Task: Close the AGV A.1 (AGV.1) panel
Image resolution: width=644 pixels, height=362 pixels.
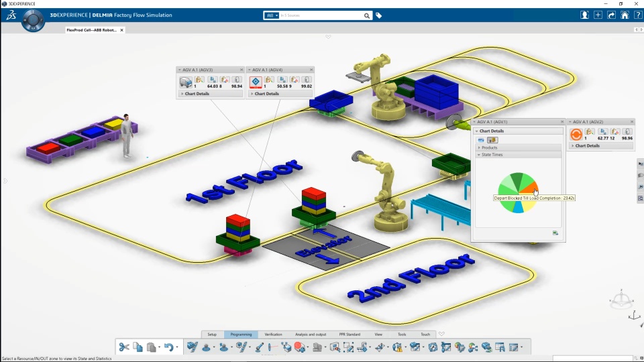Action: (x=562, y=122)
